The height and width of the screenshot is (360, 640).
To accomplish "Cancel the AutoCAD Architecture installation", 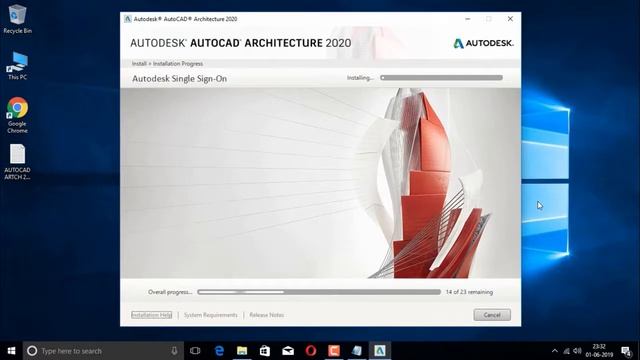I will click(492, 315).
